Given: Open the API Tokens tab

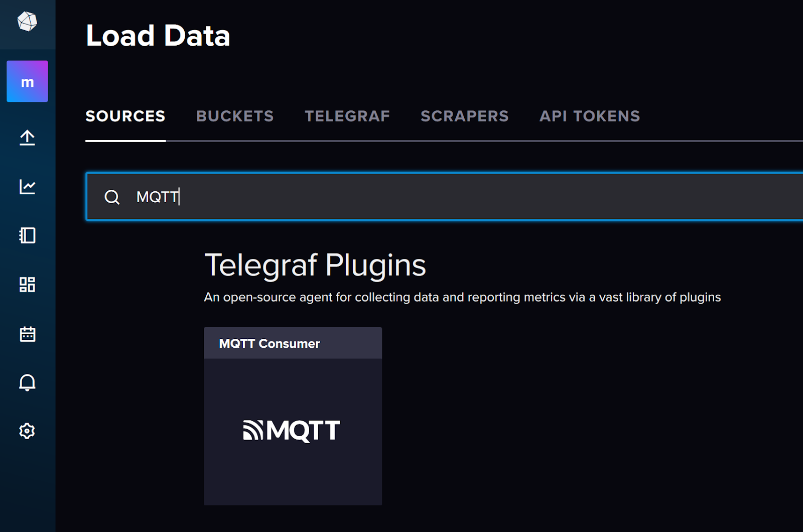Looking at the screenshot, I should coord(590,116).
